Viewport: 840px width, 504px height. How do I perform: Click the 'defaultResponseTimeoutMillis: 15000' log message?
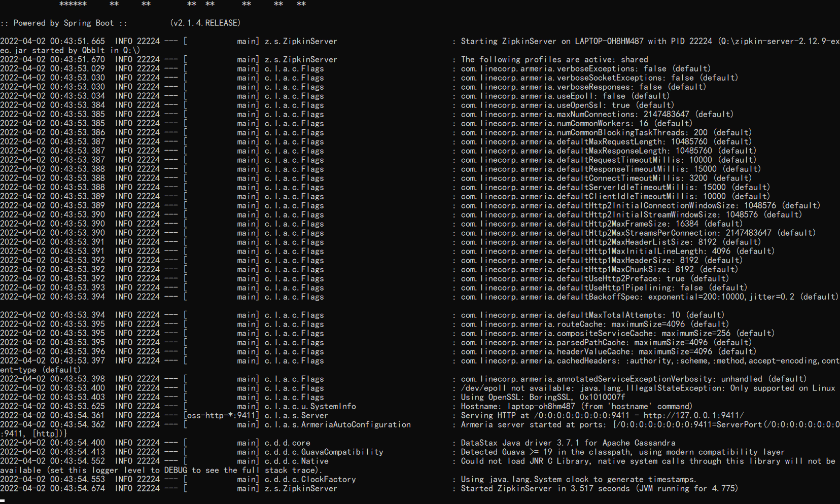[x=611, y=169]
